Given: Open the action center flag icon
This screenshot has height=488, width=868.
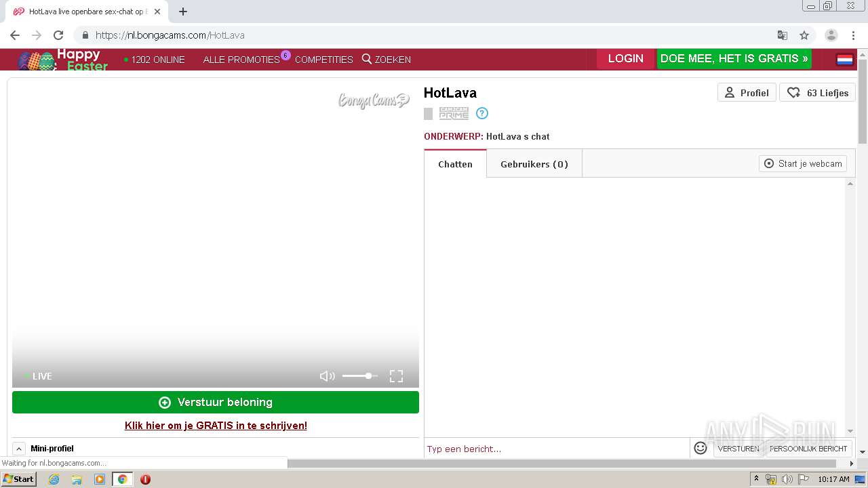Looking at the screenshot, I should [804, 479].
